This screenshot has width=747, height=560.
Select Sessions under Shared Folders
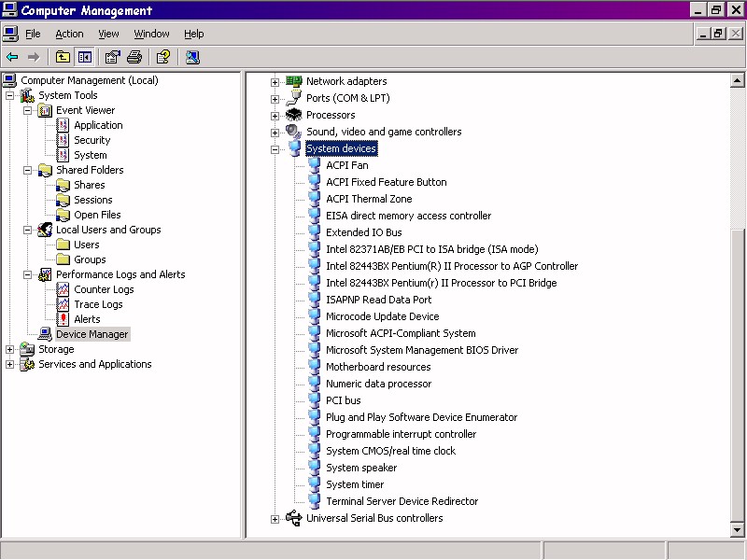(x=92, y=200)
